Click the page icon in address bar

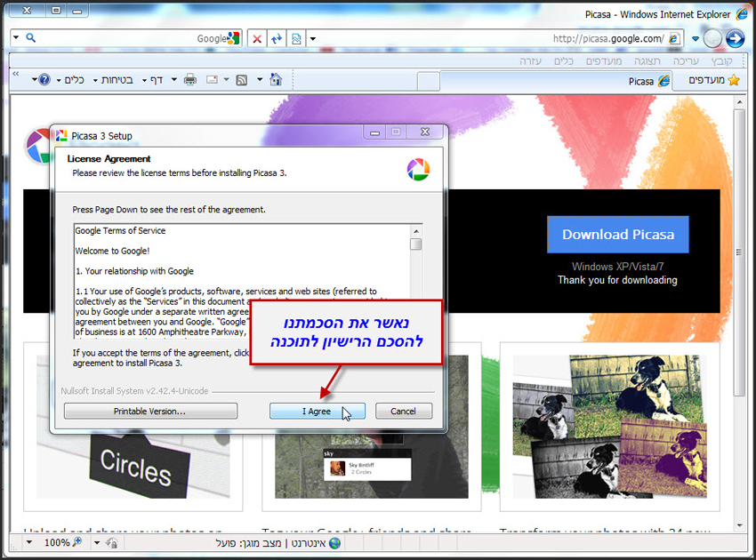(x=674, y=38)
